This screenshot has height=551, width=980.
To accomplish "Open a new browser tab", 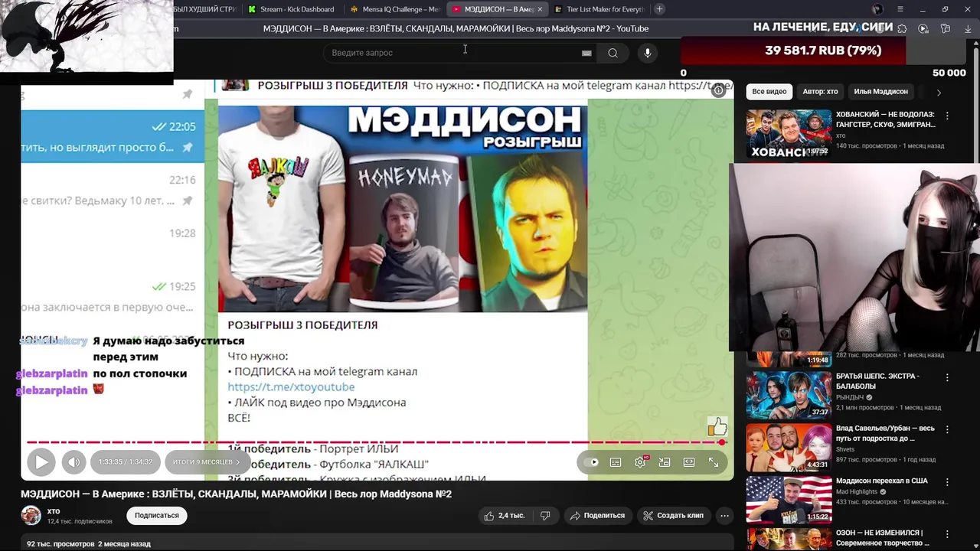I will coord(659,9).
